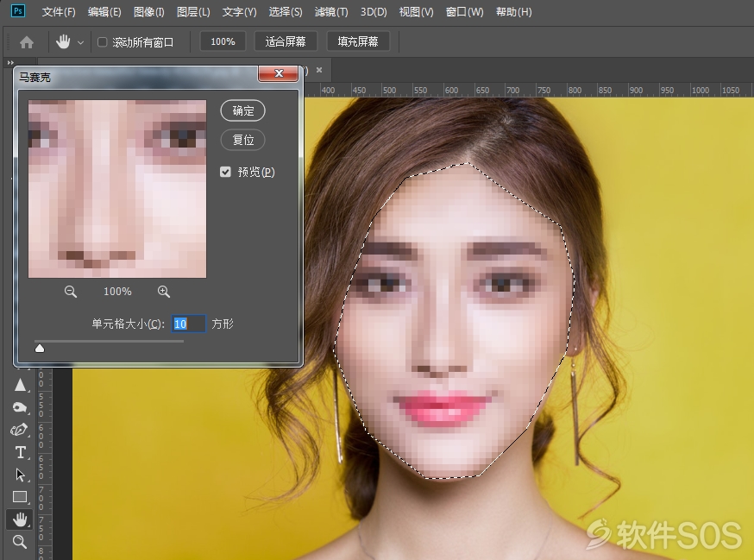Image resolution: width=754 pixels, height=560 pixels.
Task: Click the Hand tool icon in options bar
Action: (63, 42)
